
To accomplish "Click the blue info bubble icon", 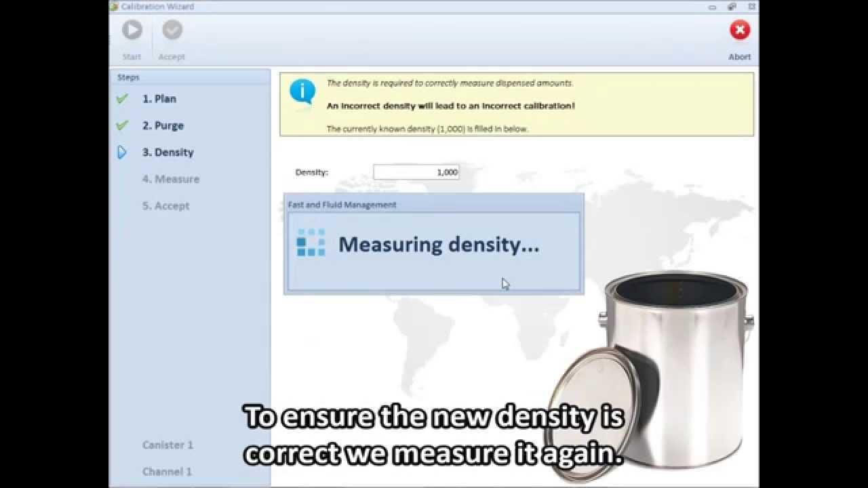I will (302, 91).
